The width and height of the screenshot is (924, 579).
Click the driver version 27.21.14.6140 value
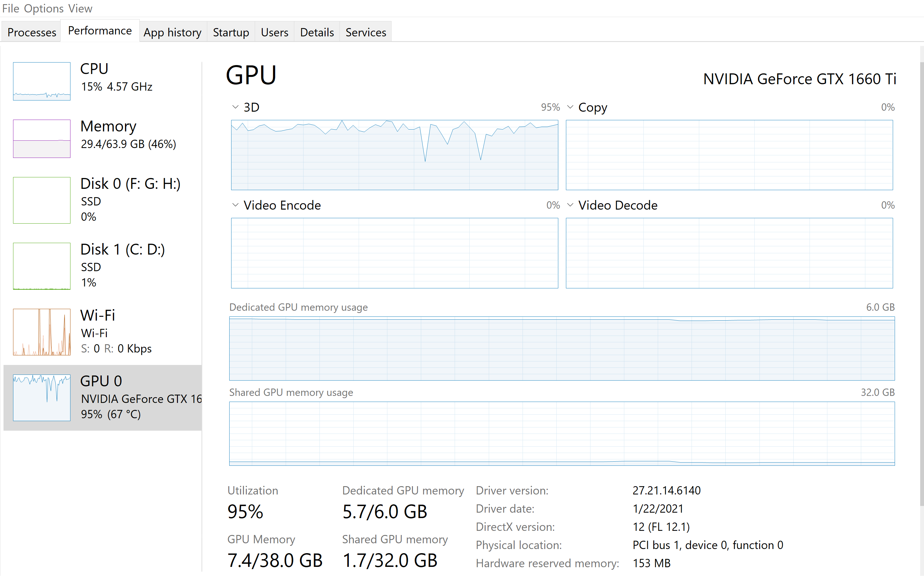pyautogui.click(x=666, y=491)
